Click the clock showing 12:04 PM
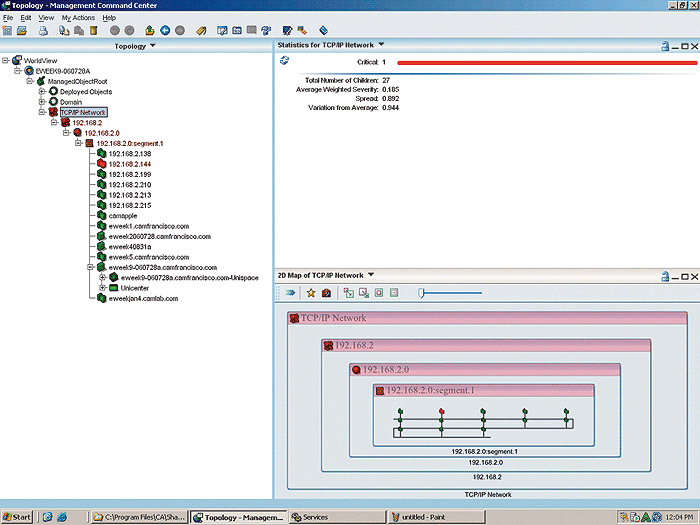The width and height of the screenshot is (700, 525). coord(679,517)
